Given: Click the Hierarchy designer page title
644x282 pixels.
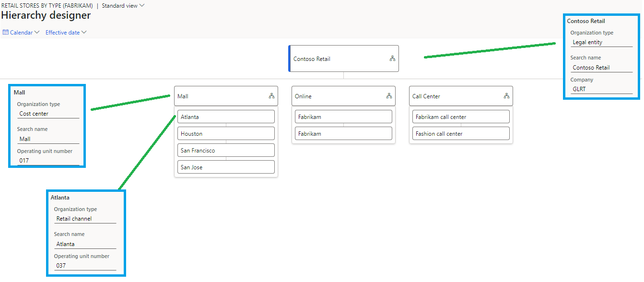Looking at the screenshot, I should pos(46,15).
